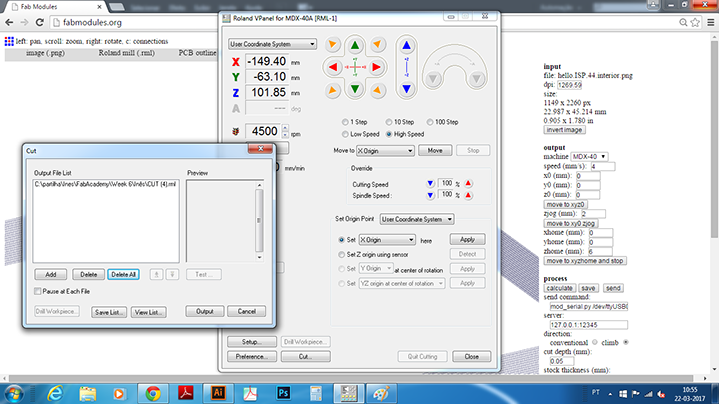719x404 pixels.
Task: Jog diagonally with the lower-left orange arrow
Action: (332, 90)
